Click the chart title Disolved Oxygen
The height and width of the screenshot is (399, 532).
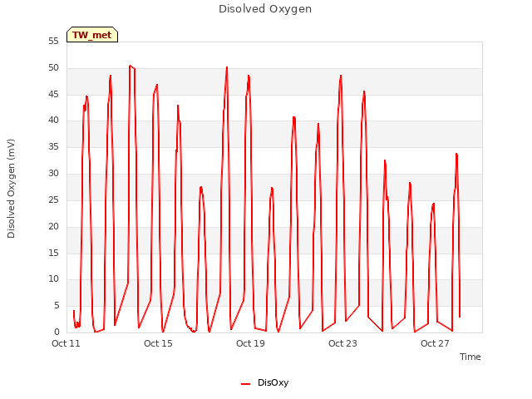tap(265, 9)
